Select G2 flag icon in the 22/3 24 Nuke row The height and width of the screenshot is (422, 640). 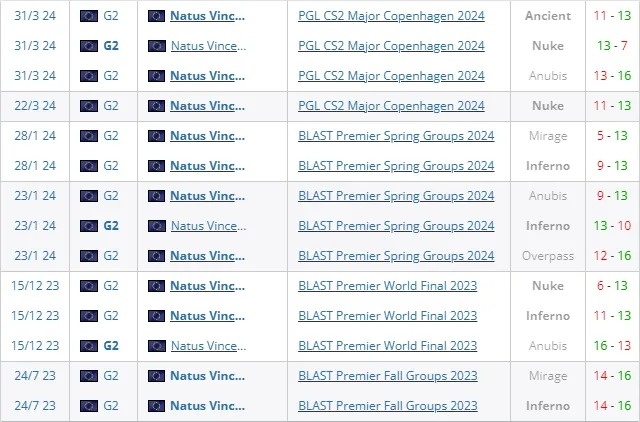[88, 106]
